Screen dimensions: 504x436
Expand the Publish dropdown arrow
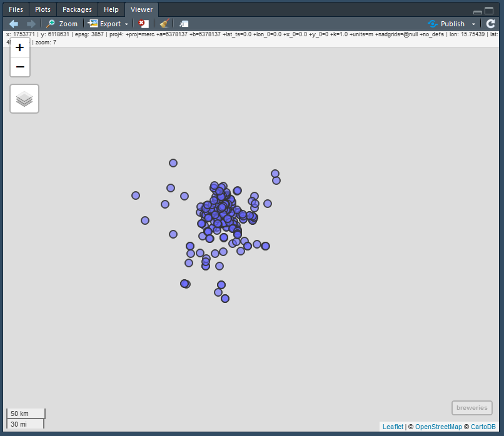click(473, 24)
